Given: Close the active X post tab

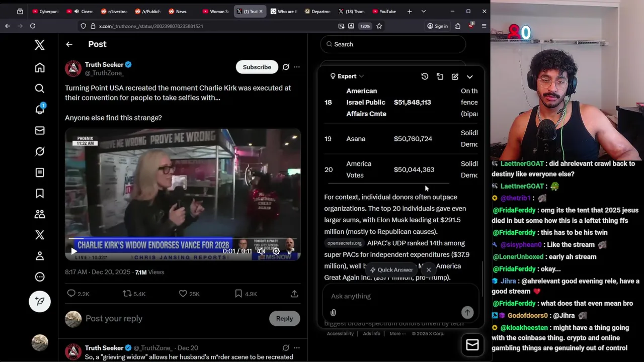Looking at the screenshot, I should pyautogui.click(x=261, y=11).
